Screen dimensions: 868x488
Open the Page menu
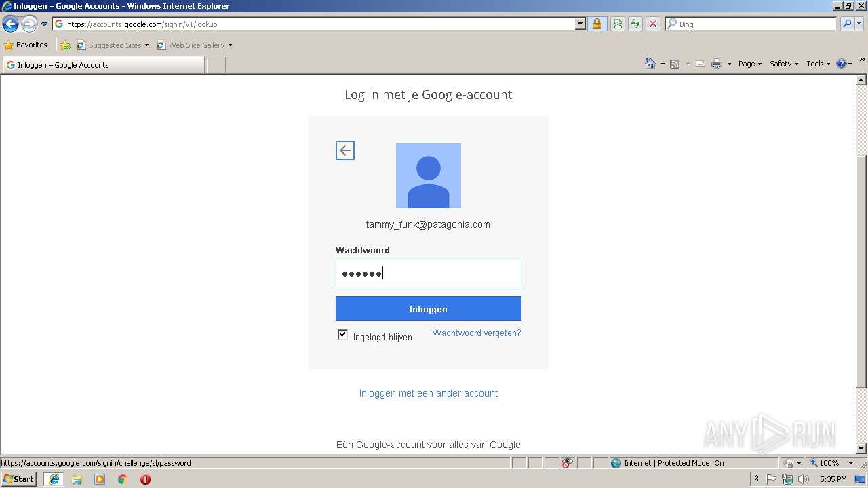click(749, 64)
